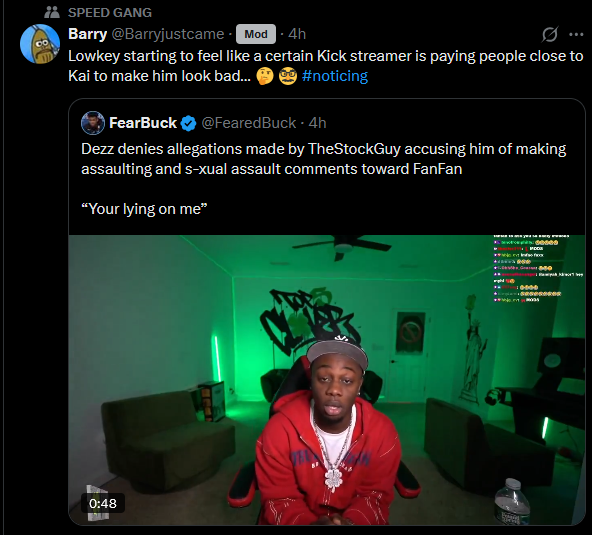Image resolution: width=592 pixels, height=535 pixels.
Task: Click the SPEED GANG community icon
Action: [x=52, y=12]
